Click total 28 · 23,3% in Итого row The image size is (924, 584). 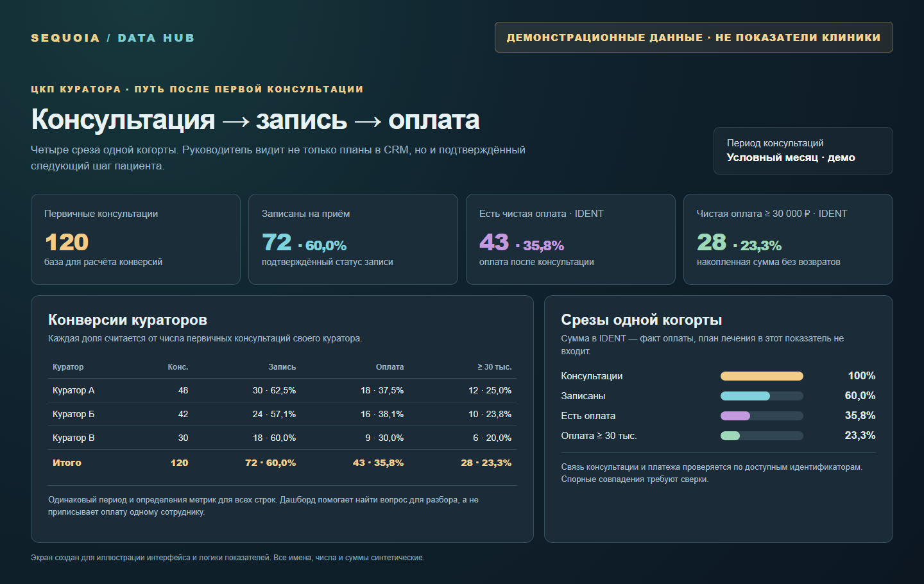point(486,463)
